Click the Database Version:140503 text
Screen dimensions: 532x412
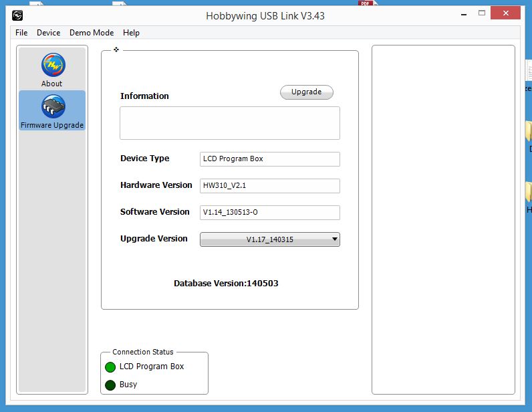coord(226,284)
